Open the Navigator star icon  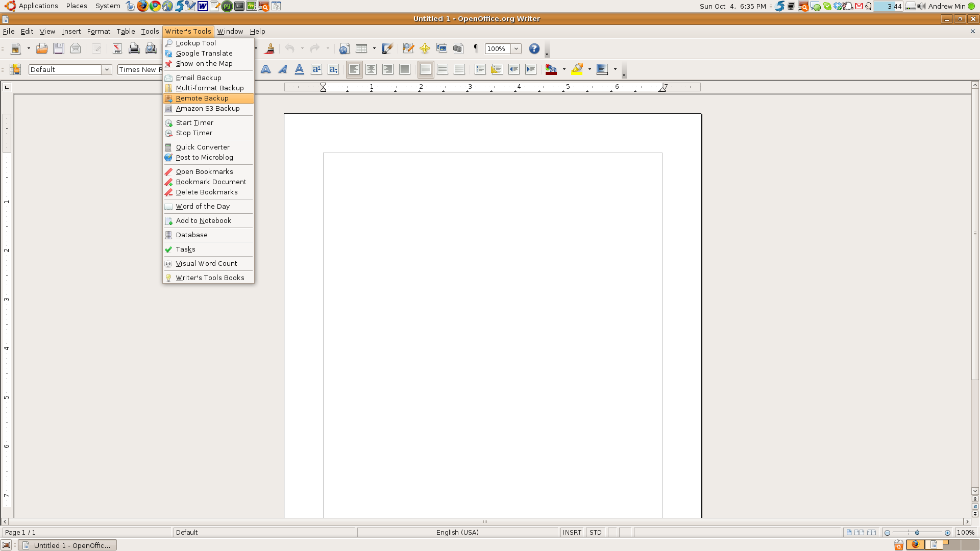click(425, 48)
